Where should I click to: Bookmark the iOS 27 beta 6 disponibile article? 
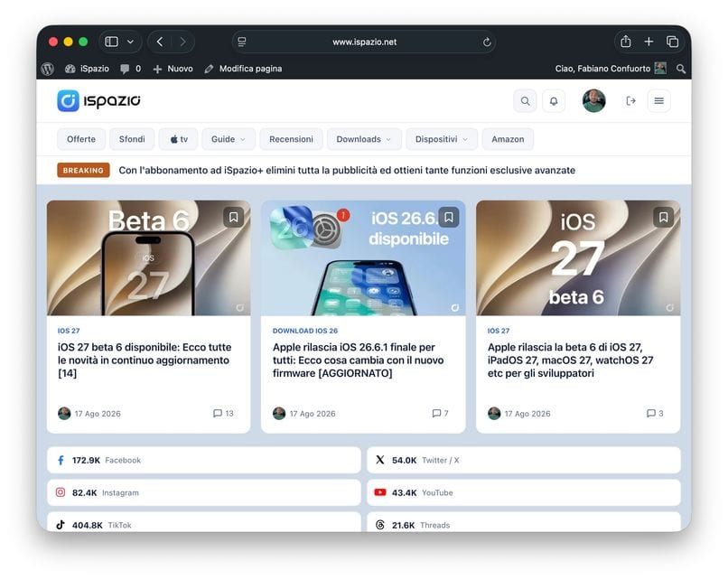pyautogui.click(x=234, y=218)
